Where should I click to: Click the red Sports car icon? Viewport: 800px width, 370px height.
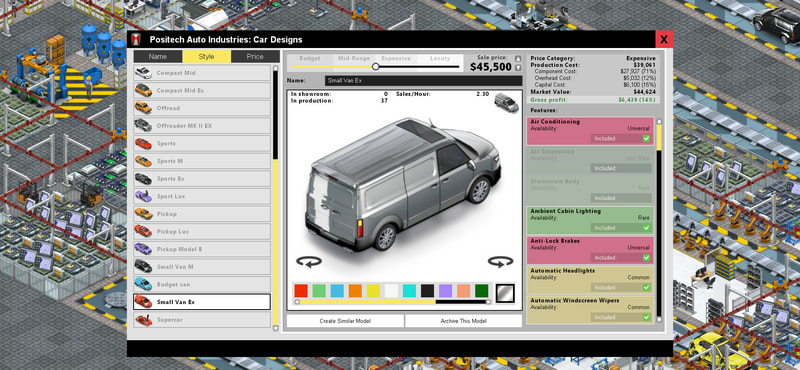[x=143, y=143]
